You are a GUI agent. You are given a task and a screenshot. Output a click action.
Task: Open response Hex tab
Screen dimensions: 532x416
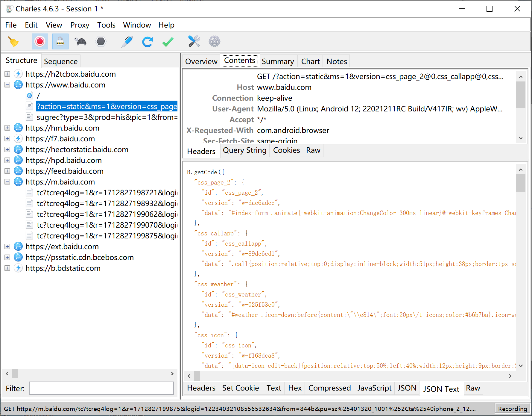point(295,388)
